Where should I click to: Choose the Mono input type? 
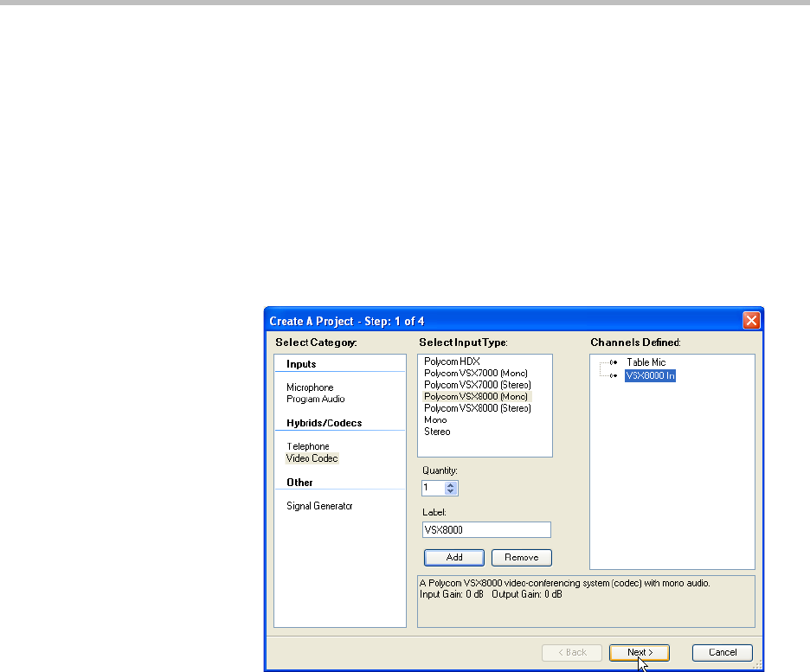coord(435,419)
